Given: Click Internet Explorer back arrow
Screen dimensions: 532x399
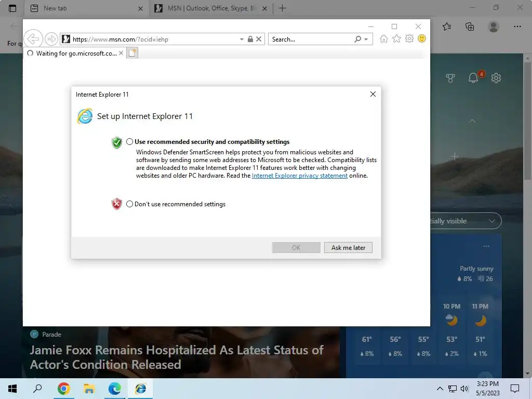Looking at the screenshot, I should pos(33,38).
